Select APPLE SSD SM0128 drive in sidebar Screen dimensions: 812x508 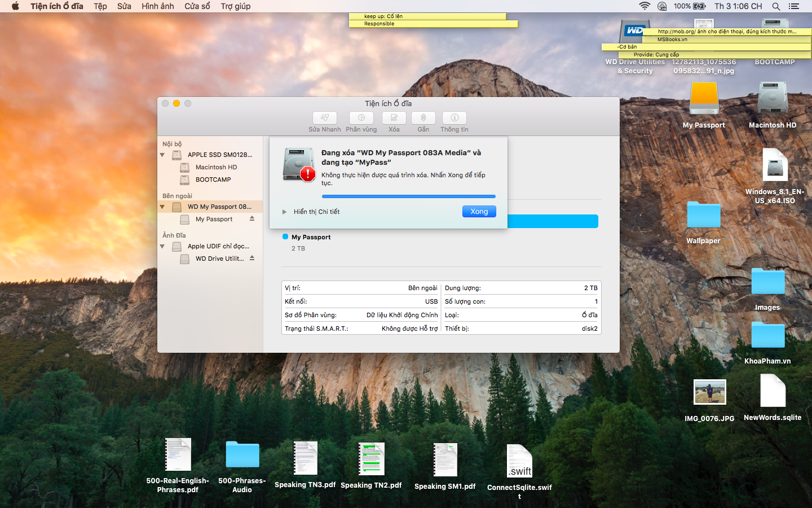(210, 155)
